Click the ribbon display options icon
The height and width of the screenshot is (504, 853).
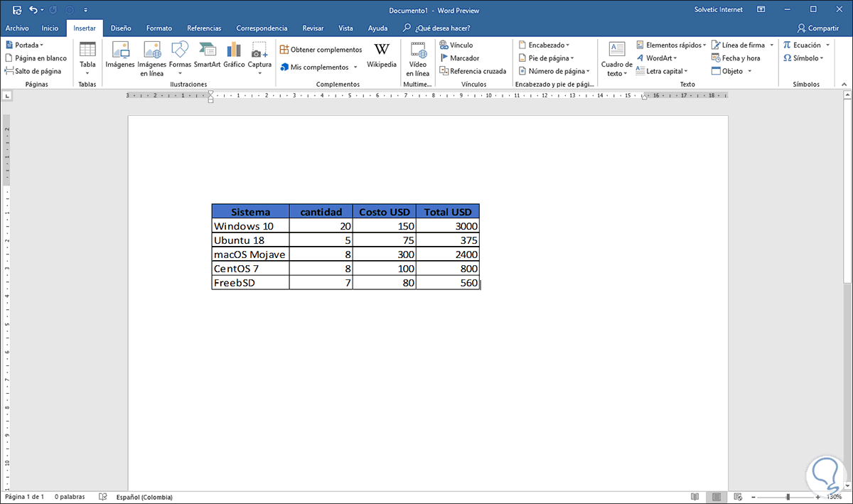click(x=761, y=10)
